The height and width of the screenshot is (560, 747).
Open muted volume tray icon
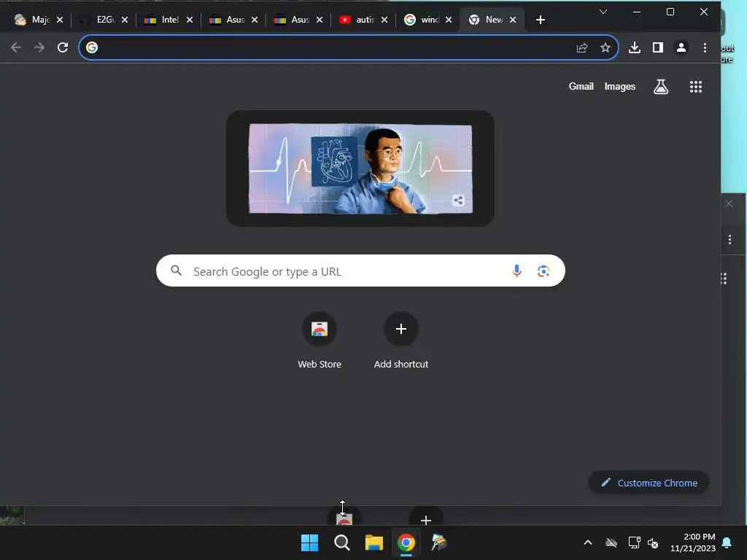(653, 542)
